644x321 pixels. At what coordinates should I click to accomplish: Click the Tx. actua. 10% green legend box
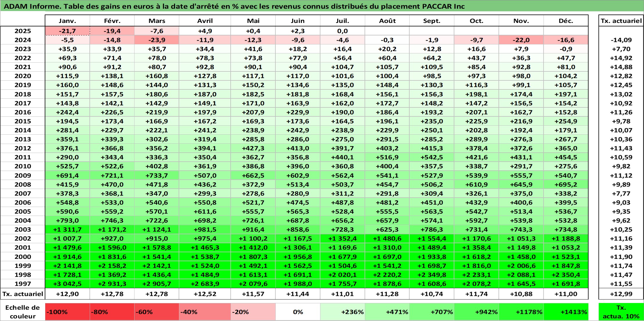tap(621, 312)
